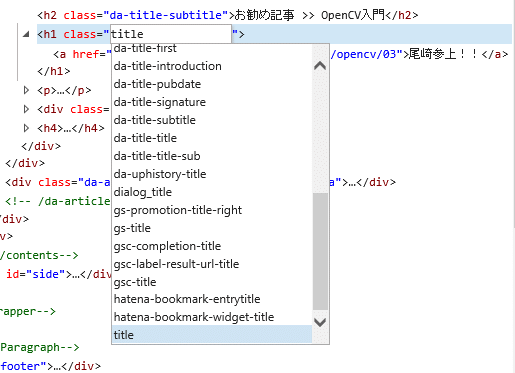This screenshot has height=373, width=515.
Task: Pick da-uphistory-title from list
Action: click(212, 174)
